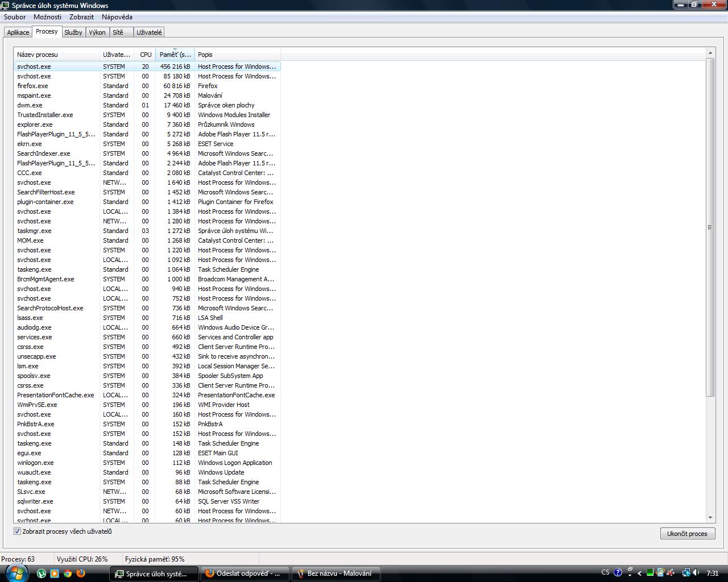
Task: Click 'Fyzická paměť: 95%' in status bar
Action: [x=155, y=559]
